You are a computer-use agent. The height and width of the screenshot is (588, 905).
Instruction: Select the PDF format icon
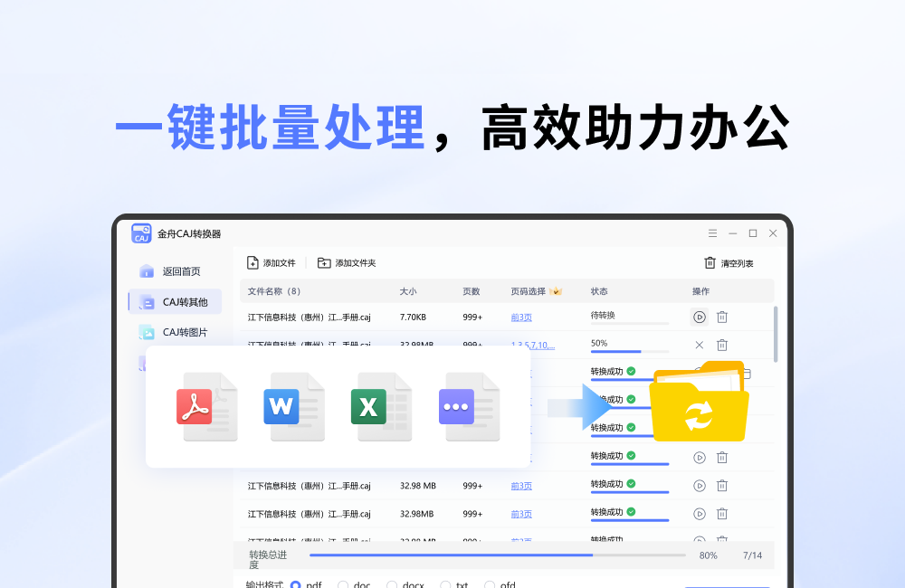[x=207, y=406]
